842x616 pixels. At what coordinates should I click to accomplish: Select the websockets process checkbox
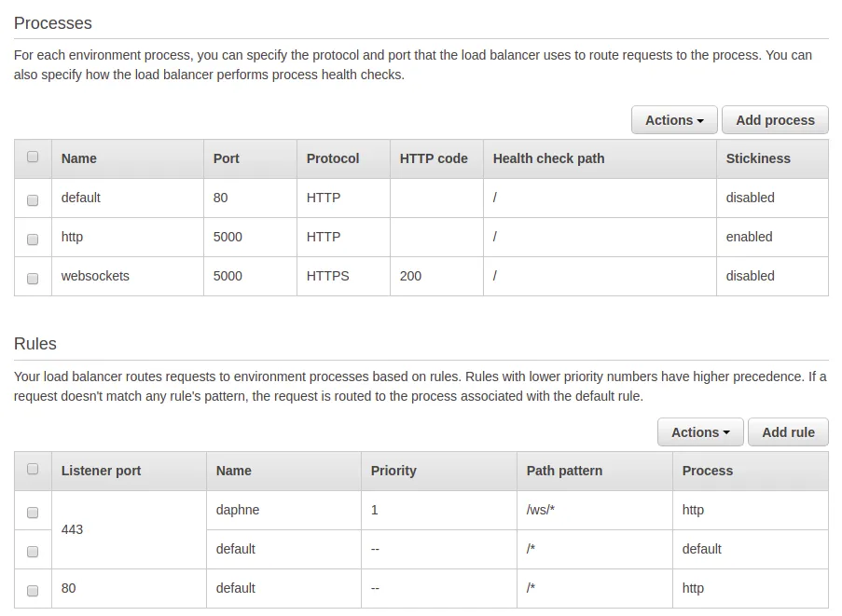33,278
